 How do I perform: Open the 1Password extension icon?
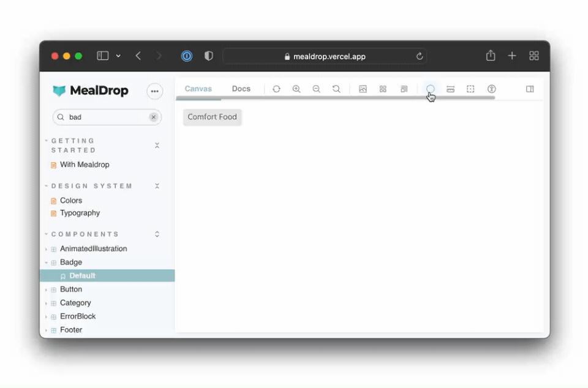click(x=187, y=56)
